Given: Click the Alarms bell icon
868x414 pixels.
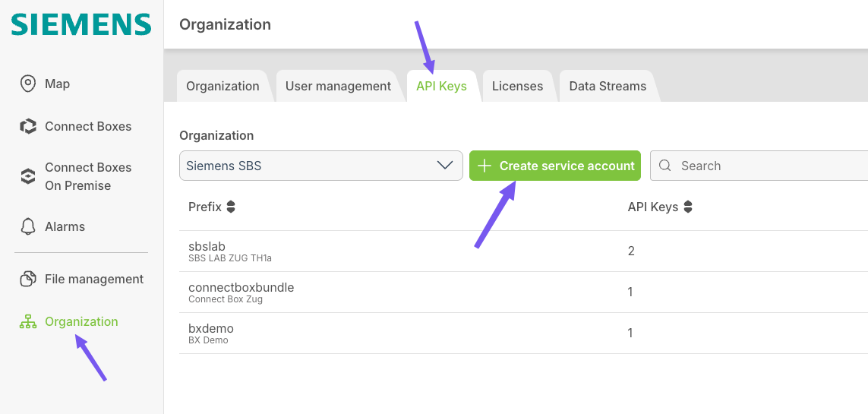Looking at the screenshot, I should tap(27, 226).
